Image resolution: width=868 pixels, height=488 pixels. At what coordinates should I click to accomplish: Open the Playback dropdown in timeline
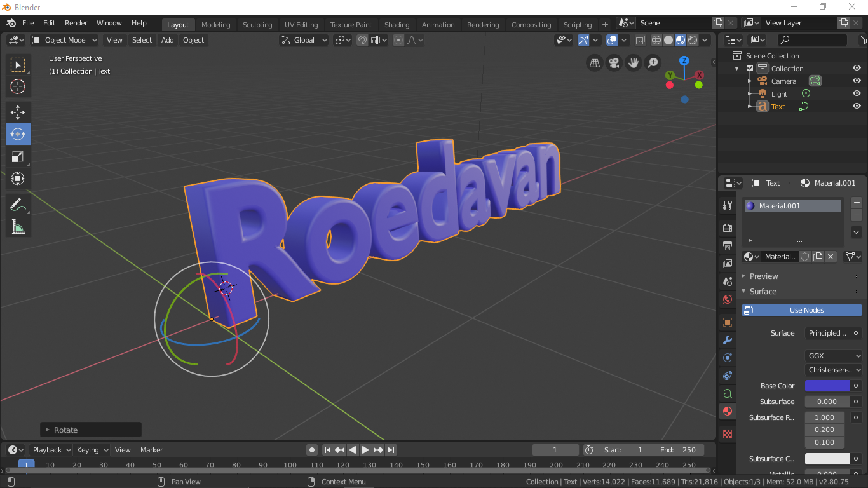[52, 450]
